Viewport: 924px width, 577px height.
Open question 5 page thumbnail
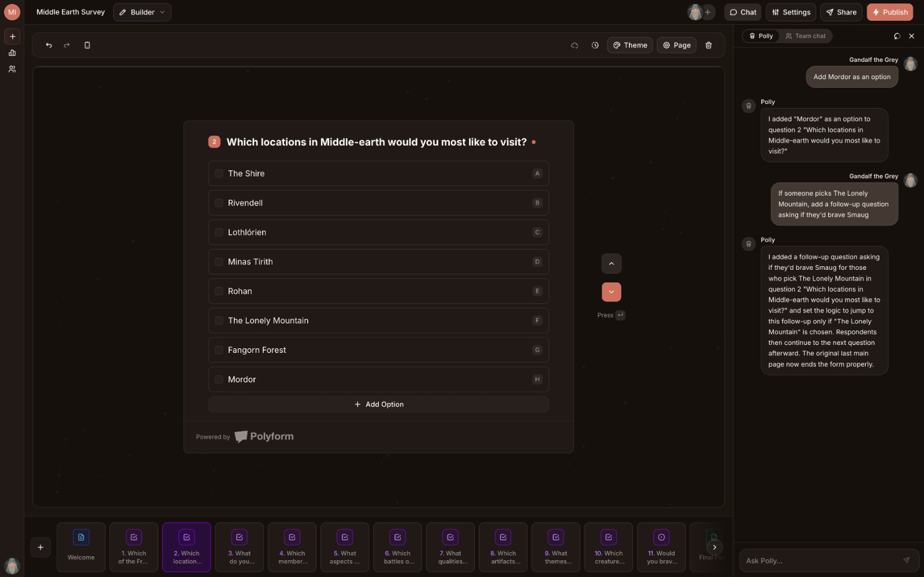pos(345,547)
